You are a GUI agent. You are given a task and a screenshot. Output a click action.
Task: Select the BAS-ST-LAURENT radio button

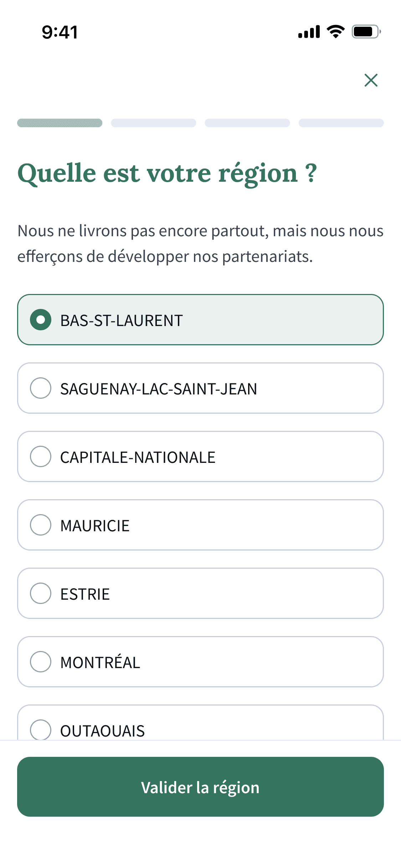click(41, 320)
